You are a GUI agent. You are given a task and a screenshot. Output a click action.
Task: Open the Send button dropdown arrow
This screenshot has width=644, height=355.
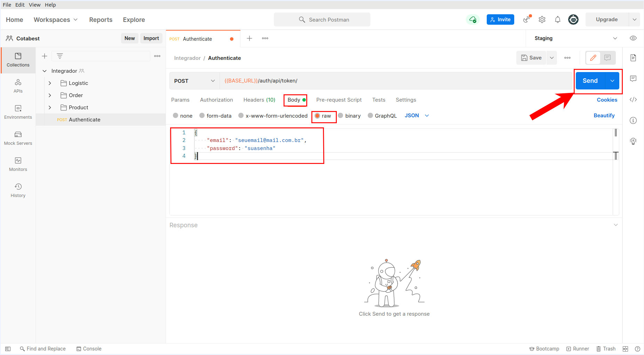[x=612, y=81]
